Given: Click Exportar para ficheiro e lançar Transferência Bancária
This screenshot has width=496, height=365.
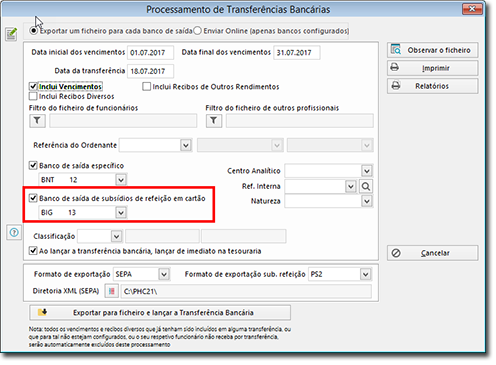Looking at the screenshot, I should pos(160,313).
